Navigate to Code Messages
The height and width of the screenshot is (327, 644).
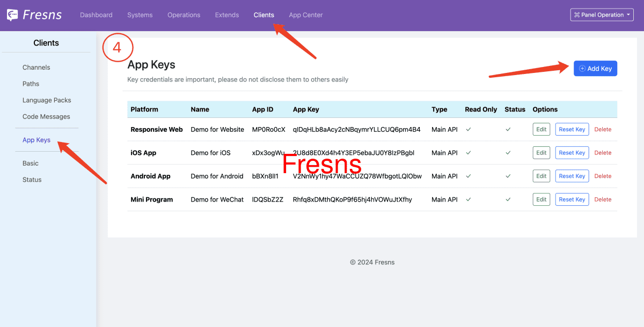point(46,116)
